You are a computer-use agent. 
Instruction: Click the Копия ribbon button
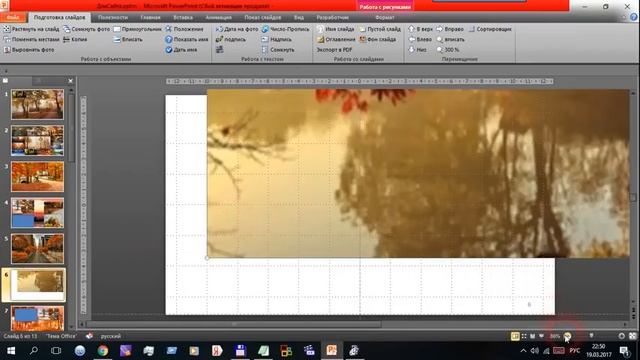[75, 39]
